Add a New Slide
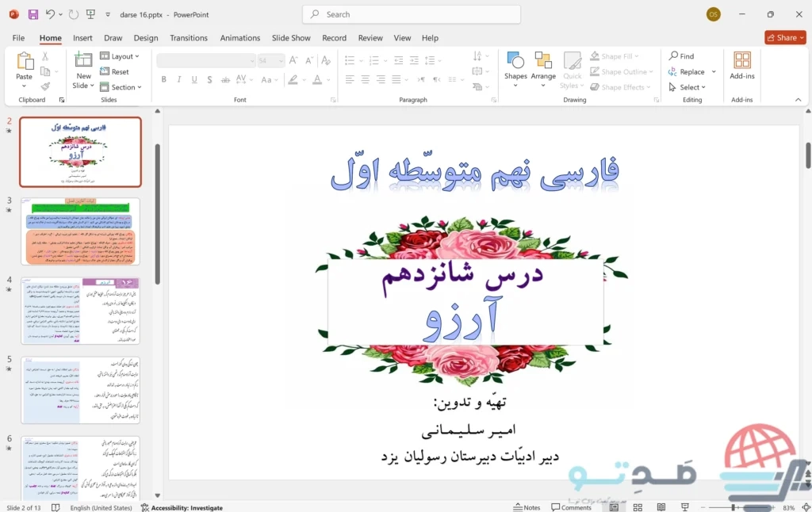 [x=83, y=71]
